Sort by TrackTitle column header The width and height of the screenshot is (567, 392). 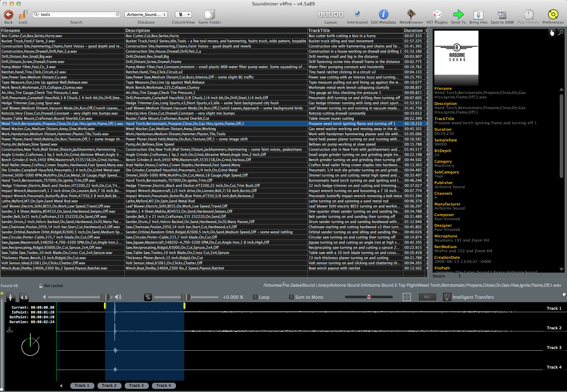[x=355, y=30]
